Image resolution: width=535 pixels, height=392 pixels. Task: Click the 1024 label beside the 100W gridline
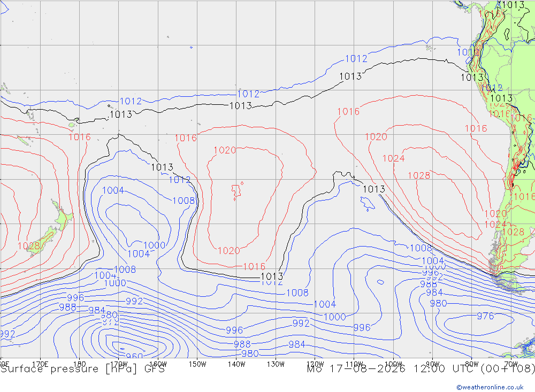393,158
